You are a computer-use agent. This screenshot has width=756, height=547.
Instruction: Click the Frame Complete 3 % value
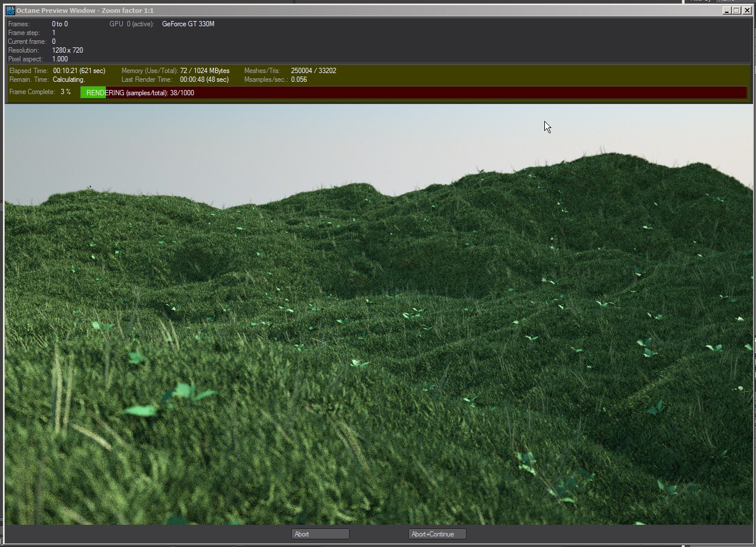[65, 92]
